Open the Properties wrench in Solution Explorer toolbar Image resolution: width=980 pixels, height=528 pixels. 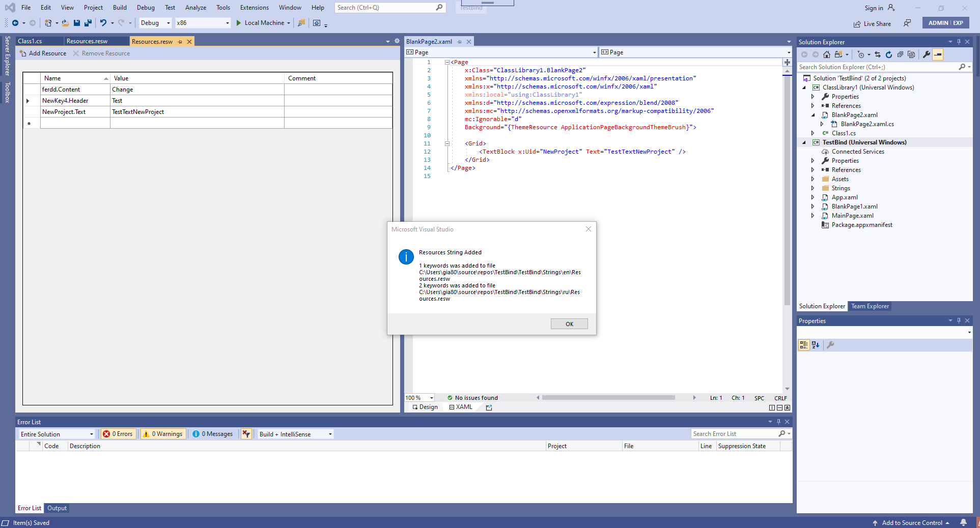[927, 54]
